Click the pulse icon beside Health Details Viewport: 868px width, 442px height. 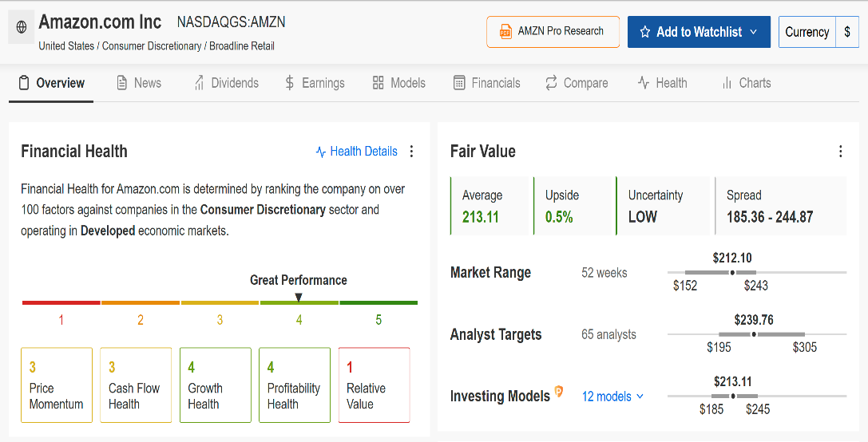pos(320,152)
